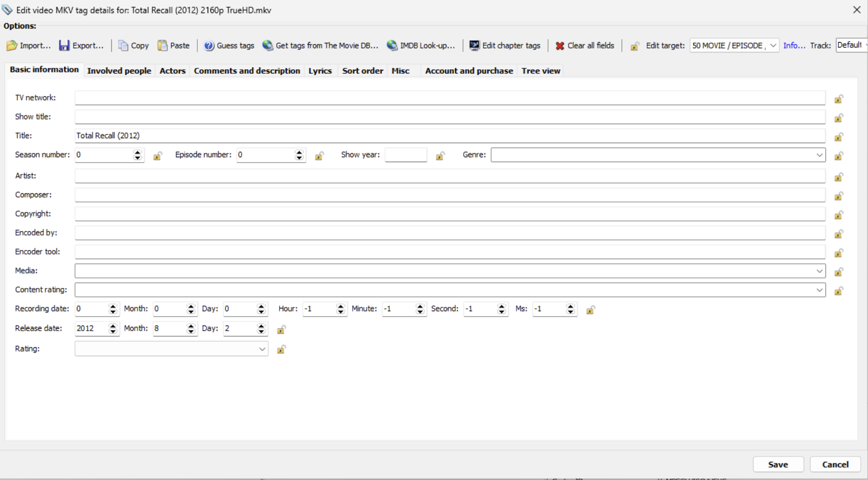The width and height of the screenshot is (868, 480).
Task: Click the Cancel button
Action: [x=835, y=464]
